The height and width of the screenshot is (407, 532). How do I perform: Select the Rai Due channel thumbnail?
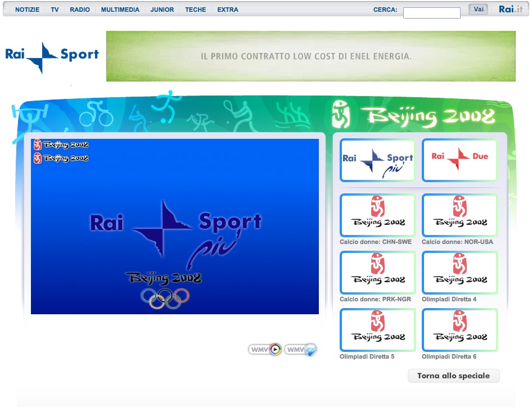pos(459,160)
